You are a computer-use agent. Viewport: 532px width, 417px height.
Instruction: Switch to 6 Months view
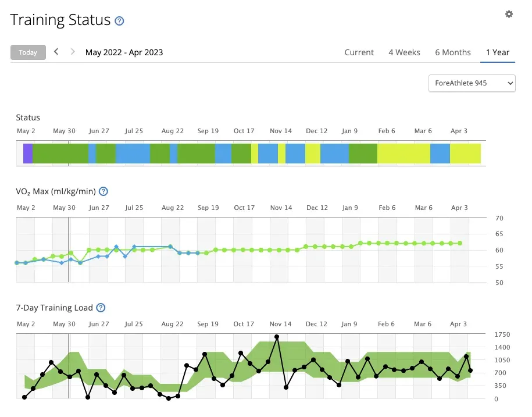(x=452, y=52)
